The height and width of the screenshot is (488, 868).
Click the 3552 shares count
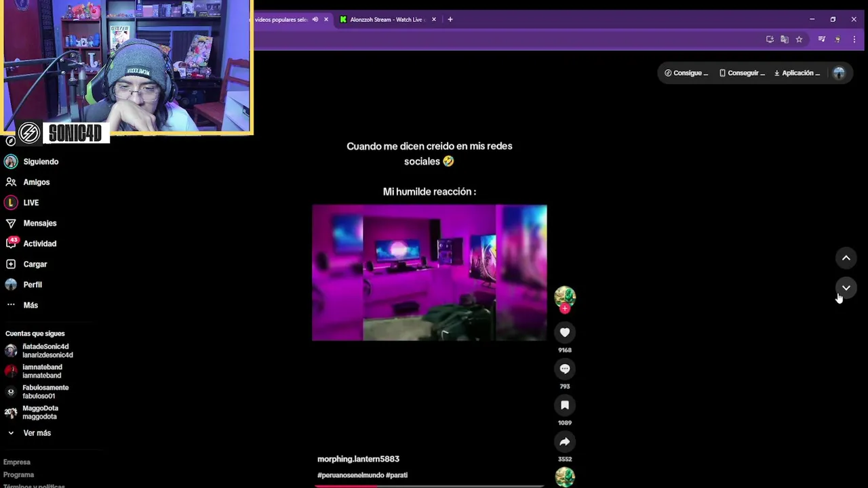point(565,460)
